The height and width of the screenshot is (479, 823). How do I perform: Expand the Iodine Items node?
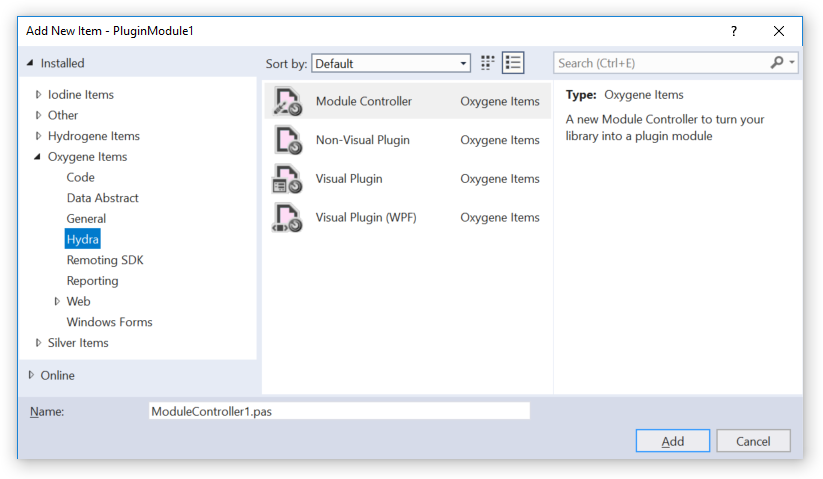point(38,94)
